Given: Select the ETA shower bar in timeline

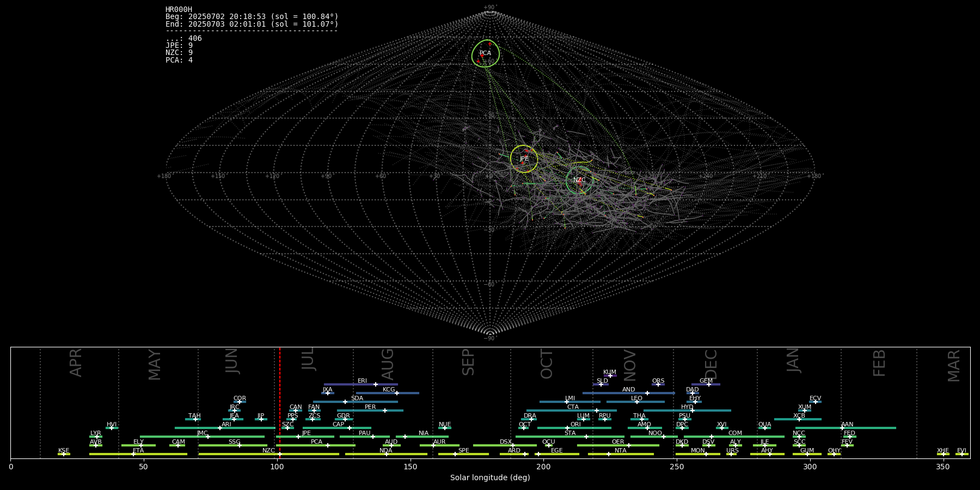Looking at the screenshot, I should pos(138,454).
